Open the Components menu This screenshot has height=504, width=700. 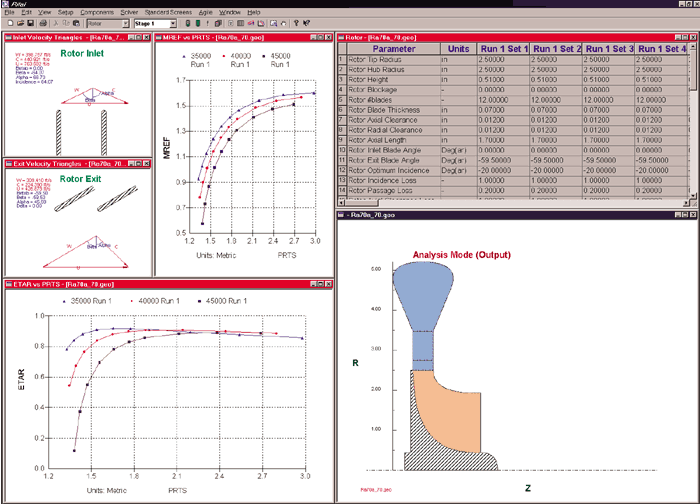97,12
